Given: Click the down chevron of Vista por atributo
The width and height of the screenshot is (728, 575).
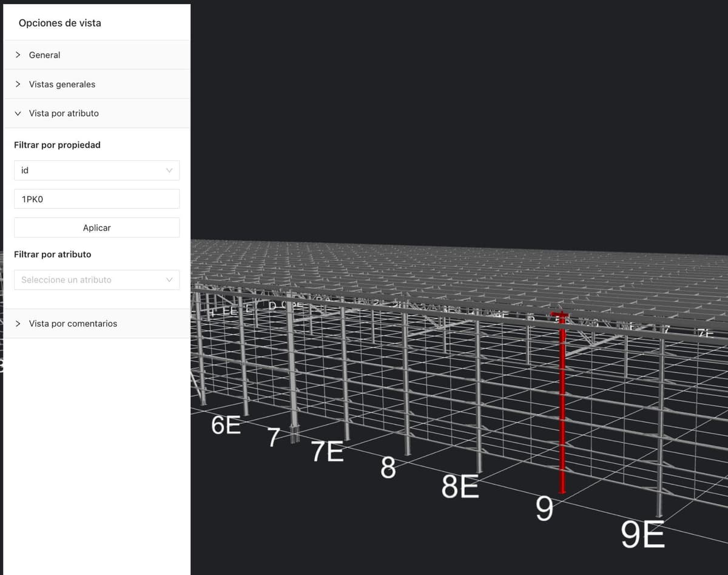Looking at the screenshot, I should click(x=18, y=114).
